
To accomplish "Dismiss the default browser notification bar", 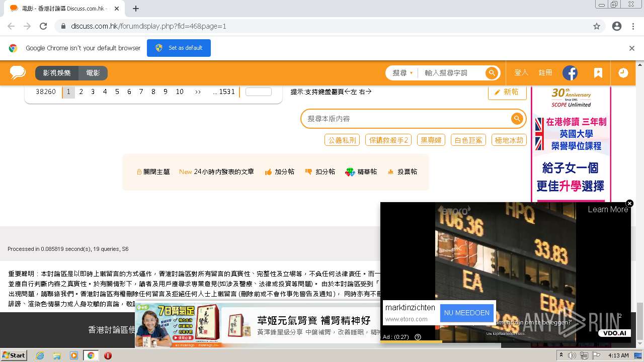I will 632,48.
